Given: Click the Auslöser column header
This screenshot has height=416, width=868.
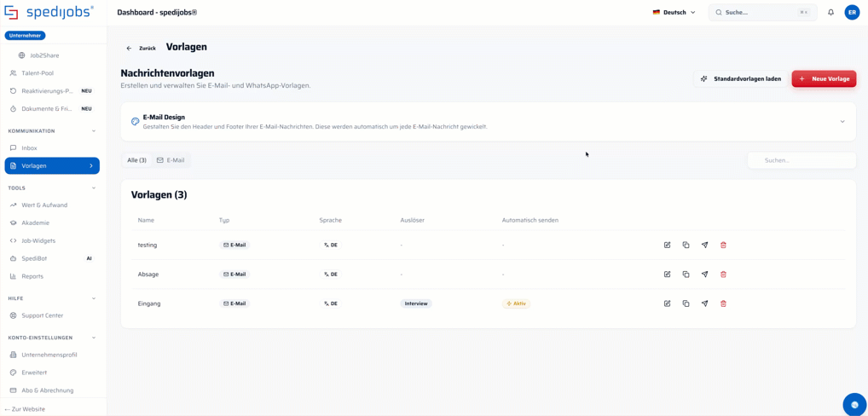Looking at the screenshot, I should click(x=413, y=220).
